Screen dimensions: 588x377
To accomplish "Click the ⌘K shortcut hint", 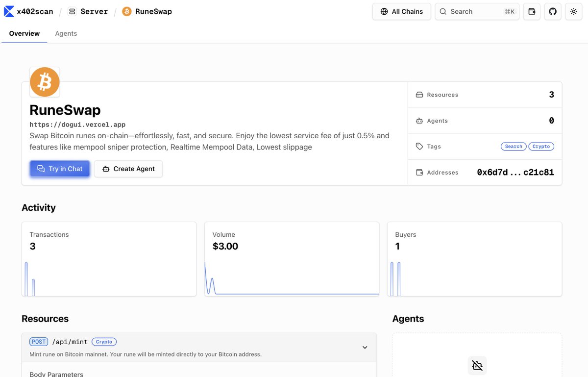I will coord(510,12).
